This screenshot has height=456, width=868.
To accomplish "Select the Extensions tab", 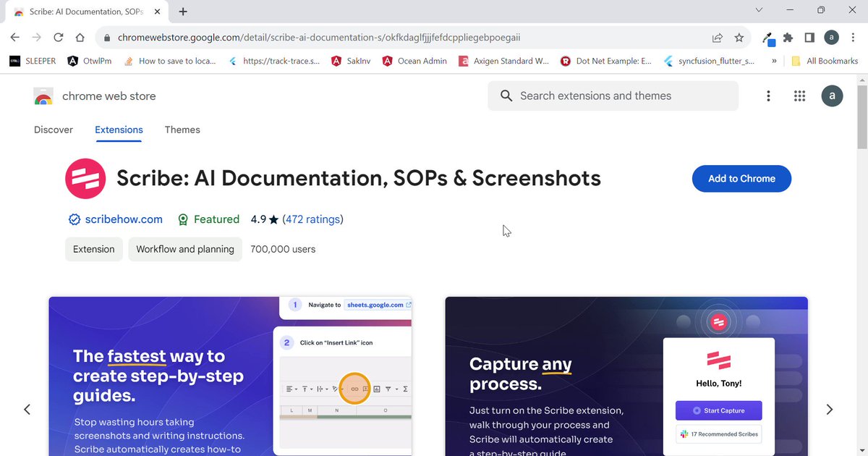I will click(x=119, y=130).
